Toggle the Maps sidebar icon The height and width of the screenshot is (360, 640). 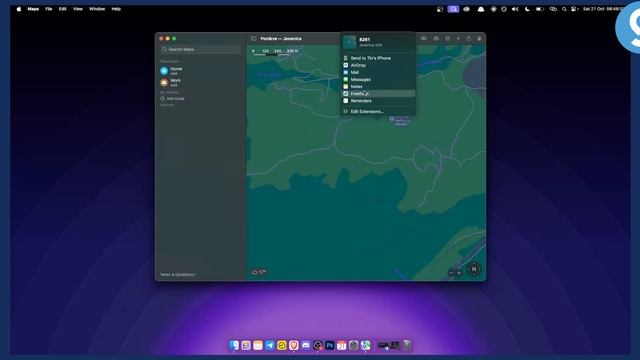[x=253, y=38]
